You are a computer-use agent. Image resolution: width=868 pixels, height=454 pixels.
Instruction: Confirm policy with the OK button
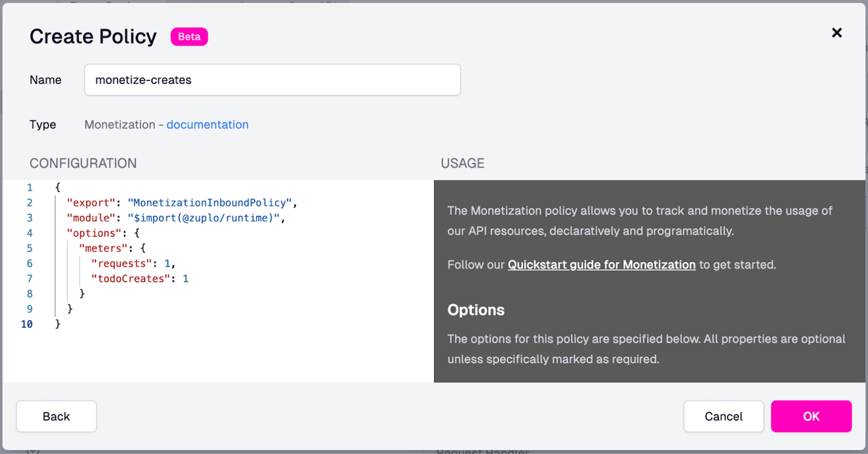coord(811,416)
